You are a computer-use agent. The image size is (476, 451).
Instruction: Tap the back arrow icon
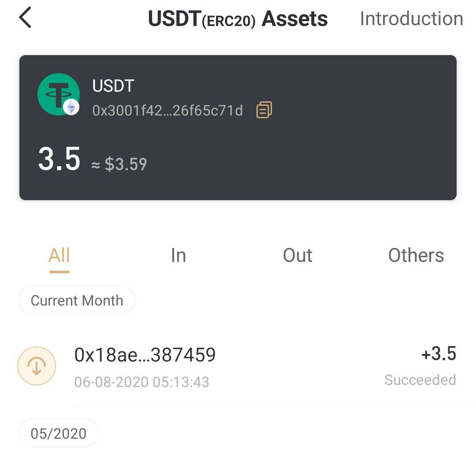(x=25, y=19)
